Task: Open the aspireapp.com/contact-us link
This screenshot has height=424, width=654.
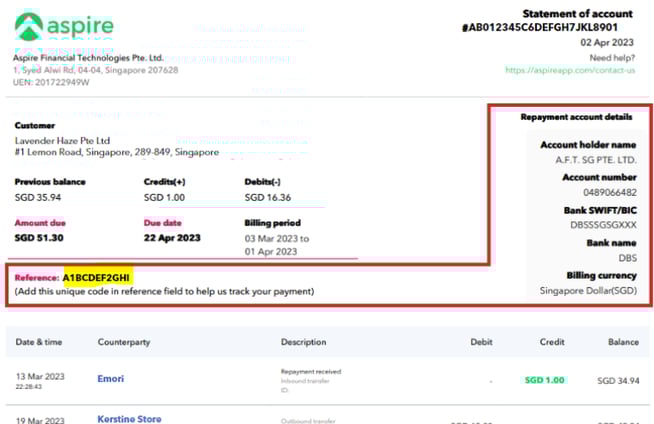Action: coord(570,70)
